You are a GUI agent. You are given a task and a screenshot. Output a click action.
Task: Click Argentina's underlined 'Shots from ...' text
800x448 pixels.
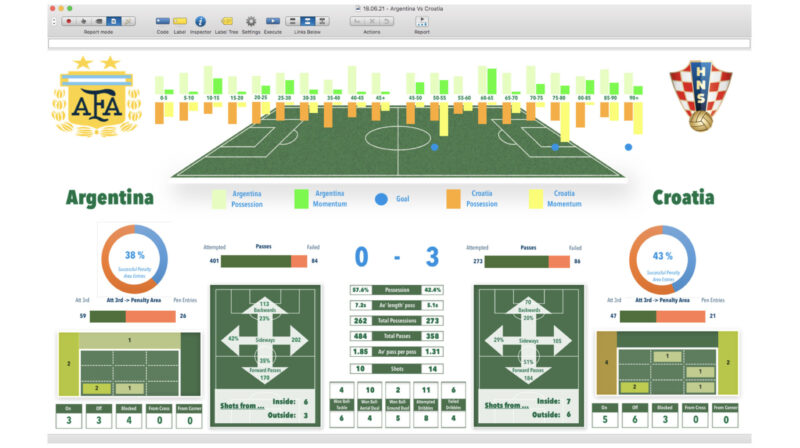click(x=242, y=406)
